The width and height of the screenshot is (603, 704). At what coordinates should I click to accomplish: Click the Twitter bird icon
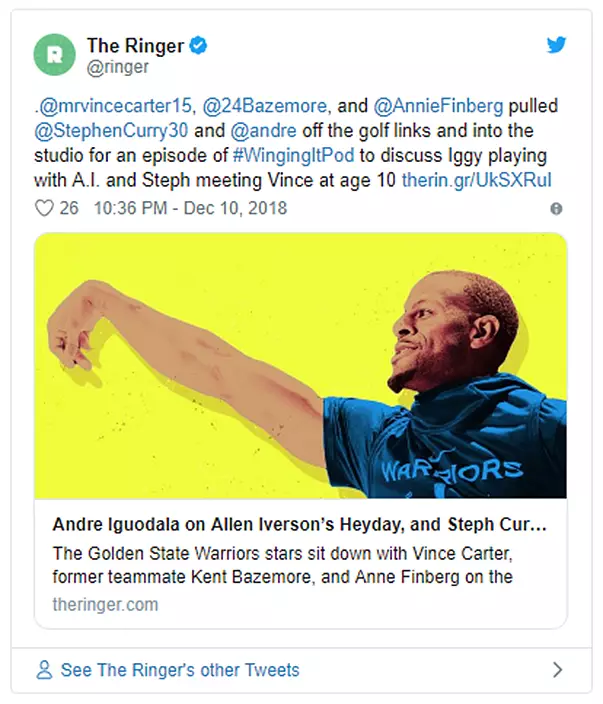556,45
